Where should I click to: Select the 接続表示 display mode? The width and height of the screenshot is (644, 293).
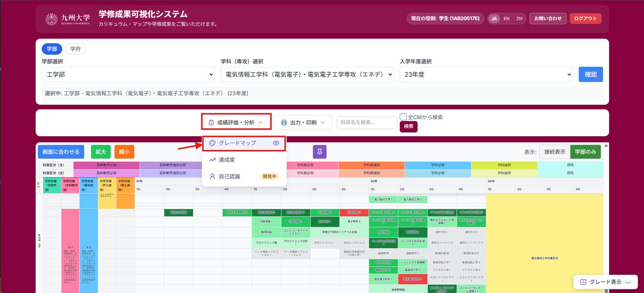(x=555, y=152)
